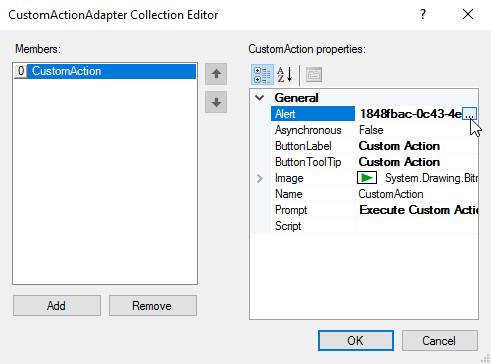Click the index 0 box of CustomAction member
This screenshot has width=491, height=364.
coord(21,71)
